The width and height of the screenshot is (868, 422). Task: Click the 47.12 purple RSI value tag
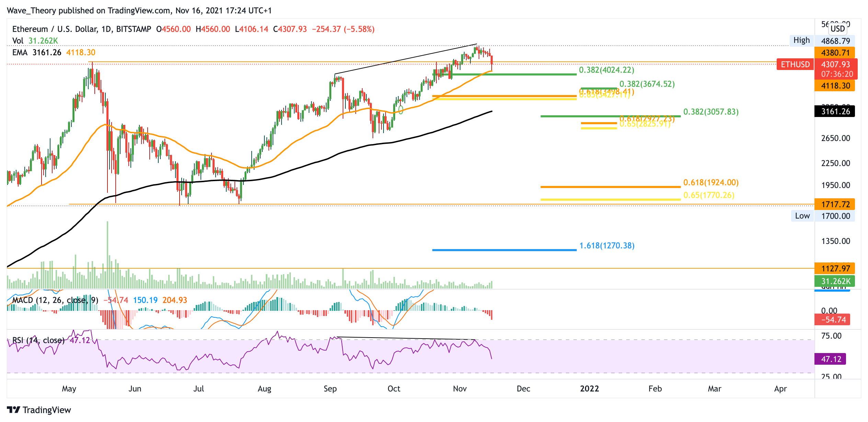[x=831, y=359]
